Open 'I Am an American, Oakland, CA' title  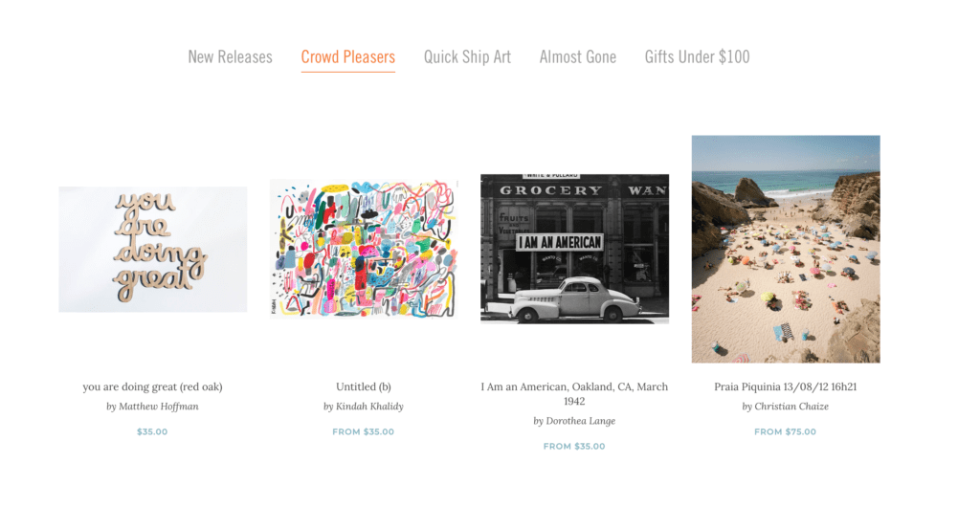click(574, 394)
